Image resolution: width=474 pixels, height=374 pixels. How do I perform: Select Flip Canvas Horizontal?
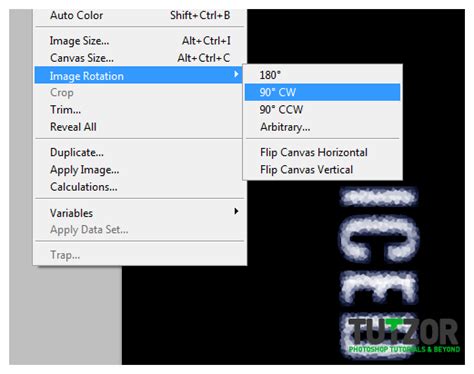[x=322, y=152]
